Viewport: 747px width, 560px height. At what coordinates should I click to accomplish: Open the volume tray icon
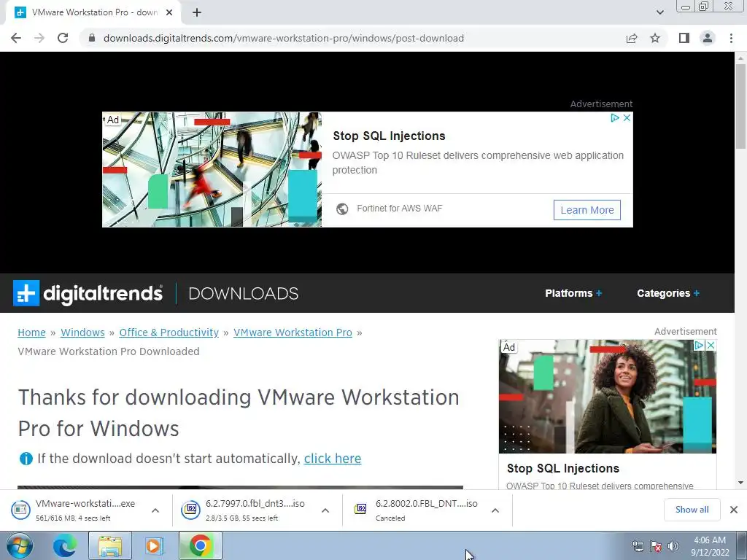tap(673, 546)
